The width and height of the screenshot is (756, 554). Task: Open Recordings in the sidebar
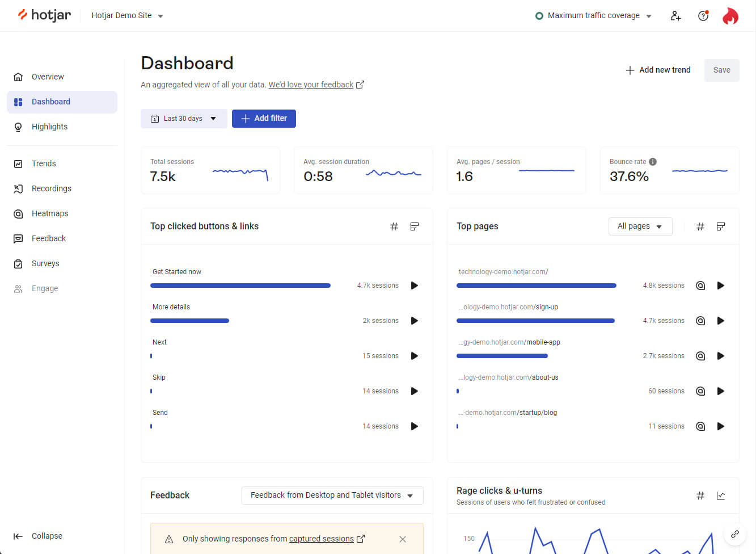(x=62, y=188)
